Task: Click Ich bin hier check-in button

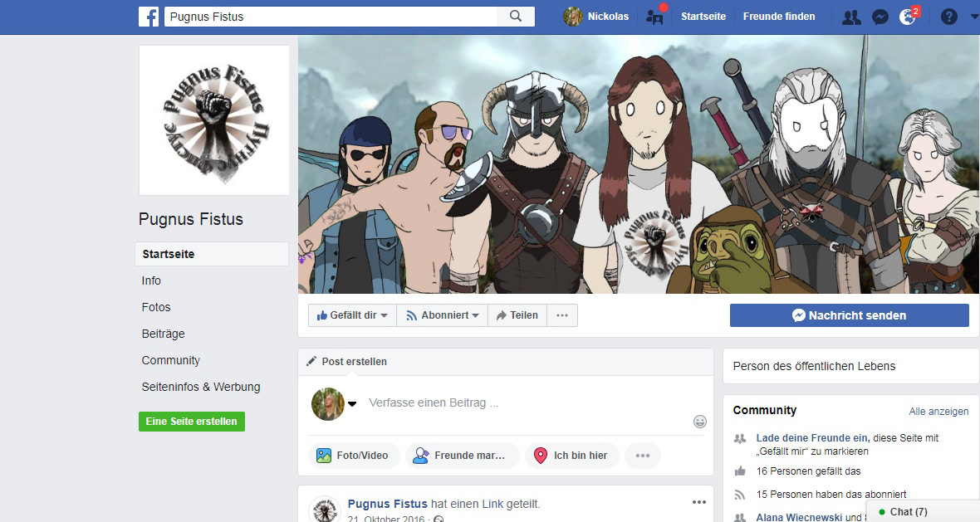Action: click(572, 455)
